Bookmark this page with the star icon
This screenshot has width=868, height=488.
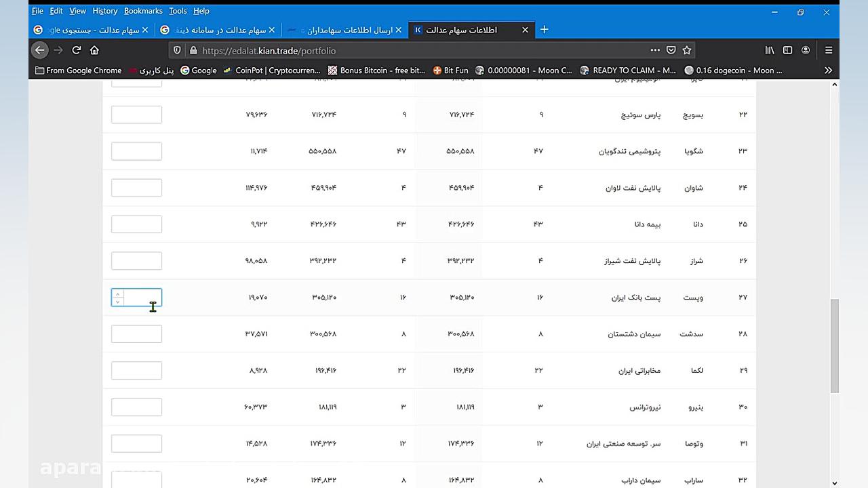[x=687, y=50]
